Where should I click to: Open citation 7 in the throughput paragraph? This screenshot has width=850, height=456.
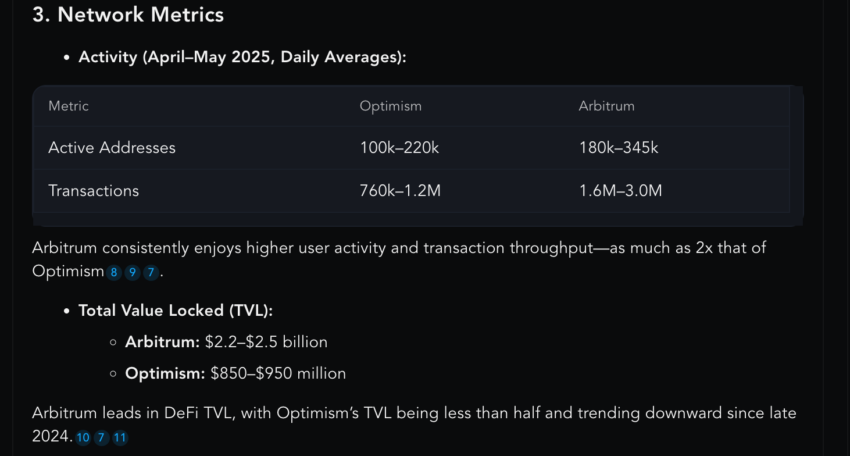(151, 272)
